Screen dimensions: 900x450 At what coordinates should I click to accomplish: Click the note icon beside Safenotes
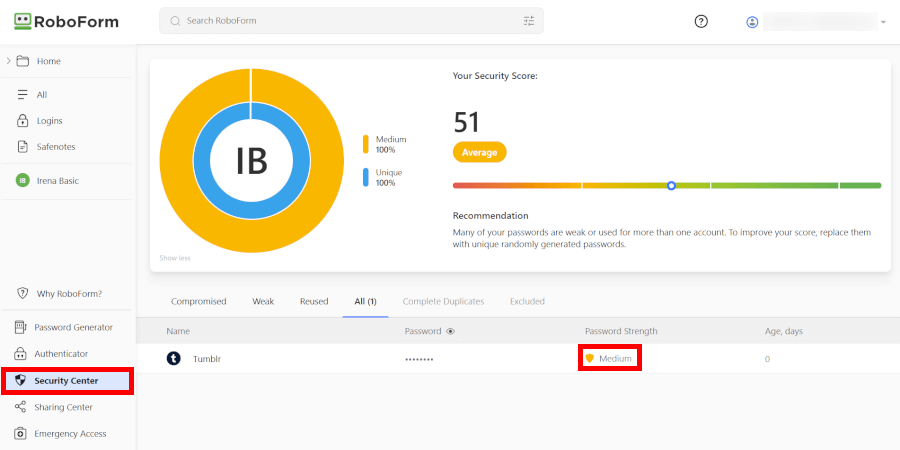[x=22, y=146]
